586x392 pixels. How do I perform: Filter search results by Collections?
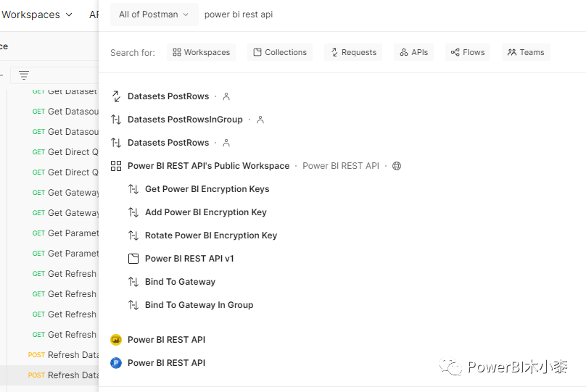280,52
